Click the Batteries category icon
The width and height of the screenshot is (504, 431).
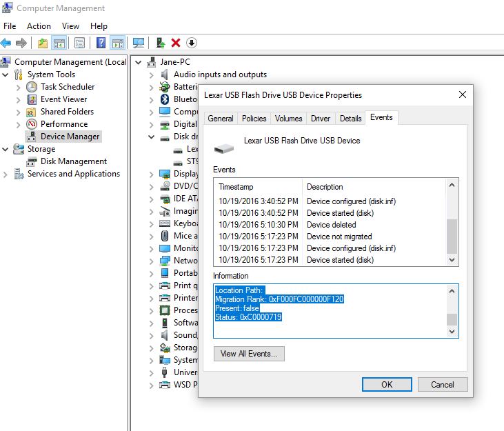click(x=165, y=87)
